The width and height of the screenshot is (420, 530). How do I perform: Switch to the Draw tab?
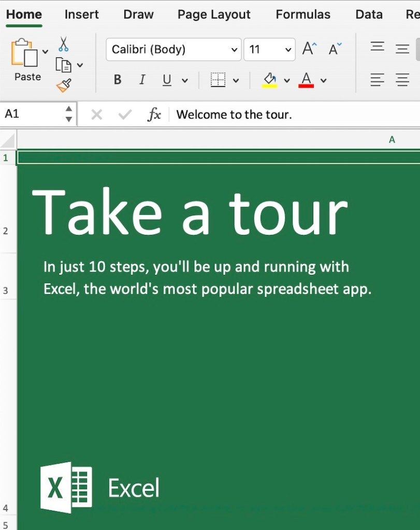138,14
